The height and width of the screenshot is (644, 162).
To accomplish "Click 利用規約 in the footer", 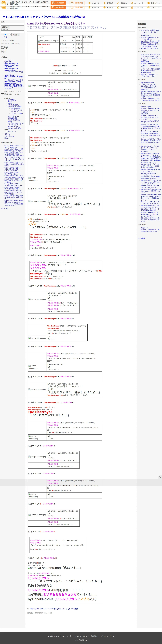I will (x=94, y=636).
